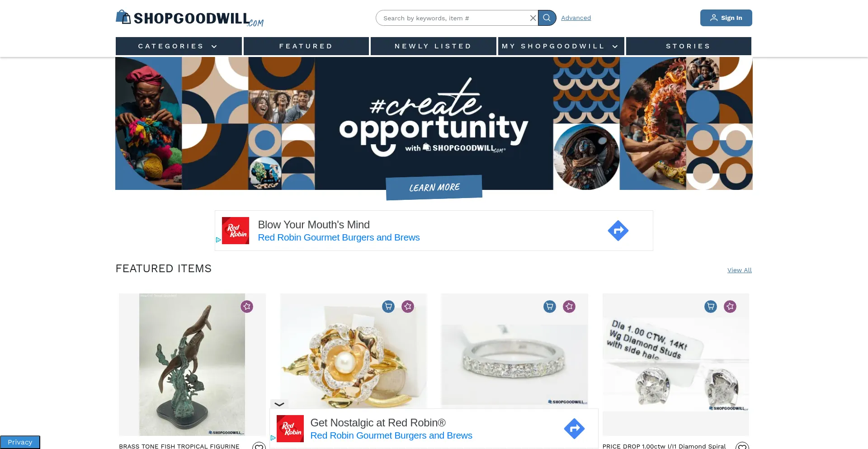The height and width of the screenshot is (449, 868).
Task: Click cart icon on diamond band ring
Action: [x=550, y=307]
